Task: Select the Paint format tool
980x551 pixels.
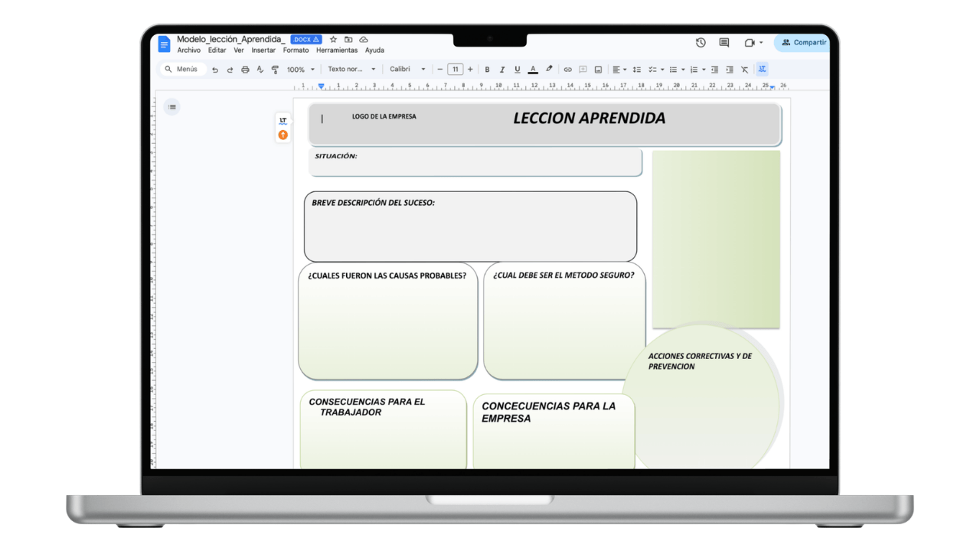Action: 275,69
